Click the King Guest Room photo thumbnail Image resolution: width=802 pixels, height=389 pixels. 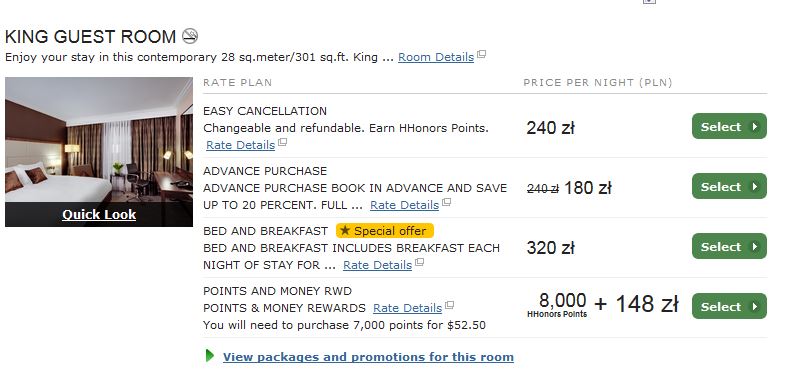(x=99, y=140)
